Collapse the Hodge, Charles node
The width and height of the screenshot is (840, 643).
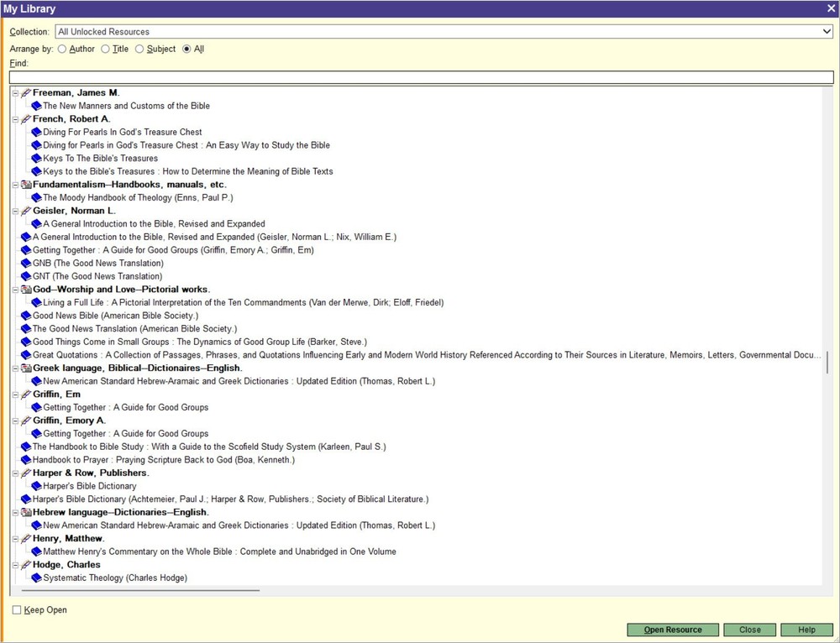pyautogui.click(x=15, y=566)
